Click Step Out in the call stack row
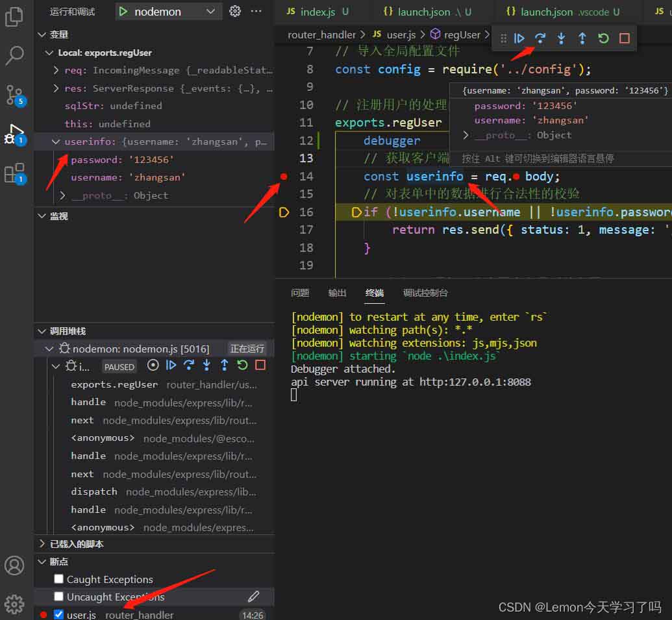672x620 pixels. pyautogui.click(x=225, y=365)
